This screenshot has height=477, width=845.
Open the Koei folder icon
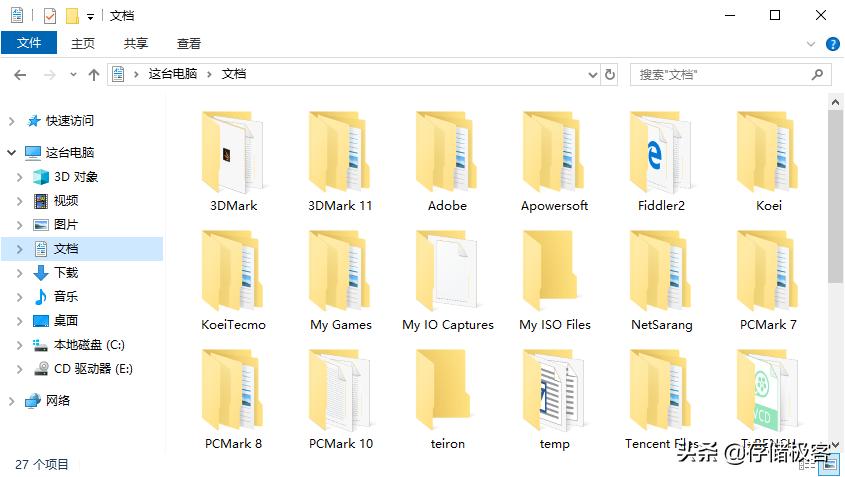[768, 153]
